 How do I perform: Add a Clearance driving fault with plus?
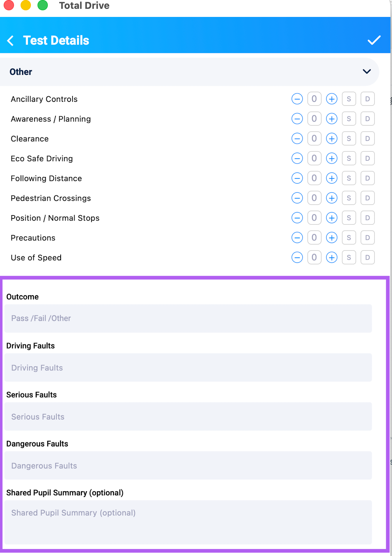tap(332, 139)
